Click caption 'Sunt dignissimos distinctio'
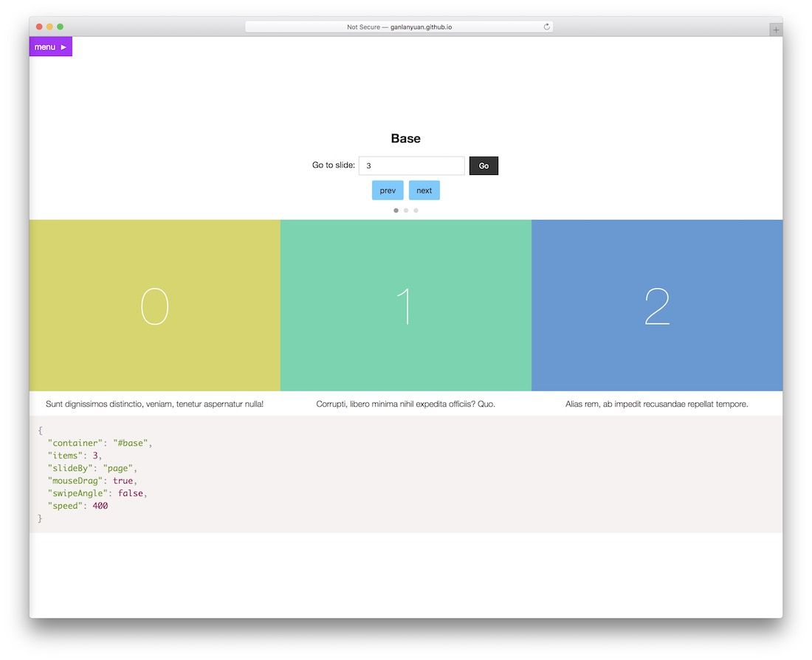 click(155, 404)
